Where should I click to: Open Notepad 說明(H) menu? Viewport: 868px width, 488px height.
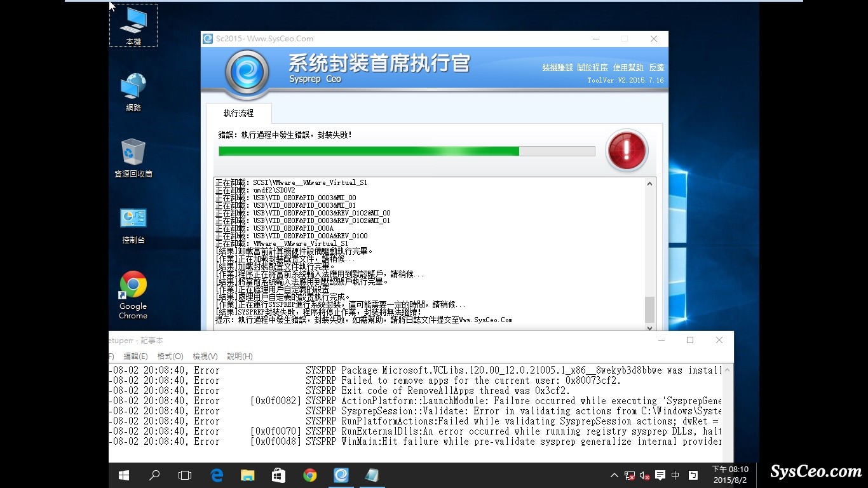(x=240, y=356)
